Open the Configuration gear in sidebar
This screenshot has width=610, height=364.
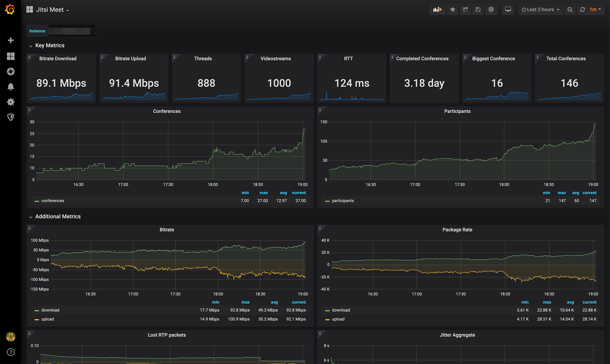coord(11,102)
